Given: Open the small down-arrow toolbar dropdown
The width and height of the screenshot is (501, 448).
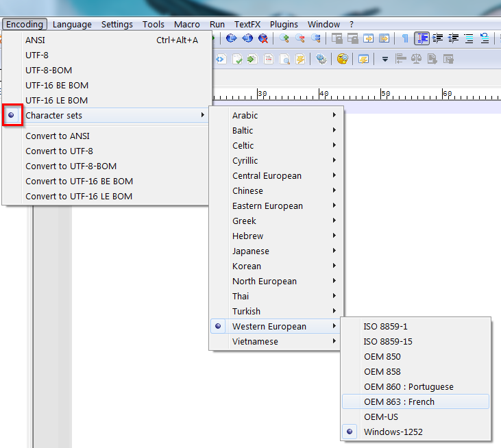Looking at the screenshot, I should (385, 60).
